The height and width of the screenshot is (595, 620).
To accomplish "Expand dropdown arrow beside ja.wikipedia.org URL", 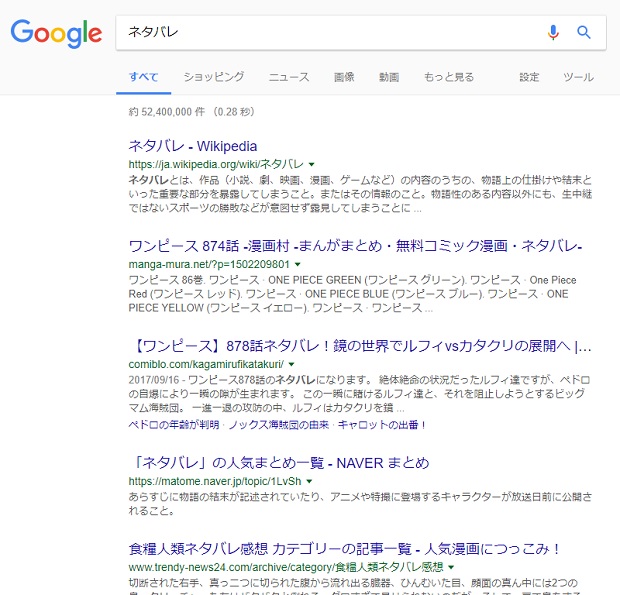I will (x=312, y=164).
